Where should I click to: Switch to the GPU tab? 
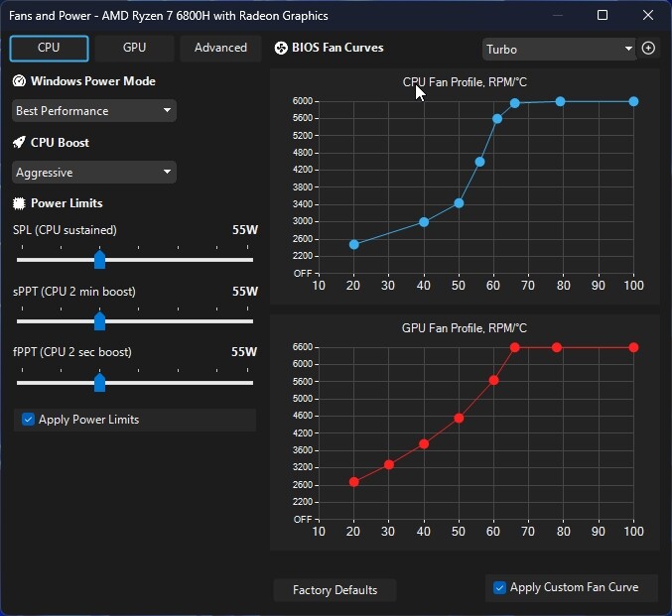pyautogui.click(x=134, y=48)
